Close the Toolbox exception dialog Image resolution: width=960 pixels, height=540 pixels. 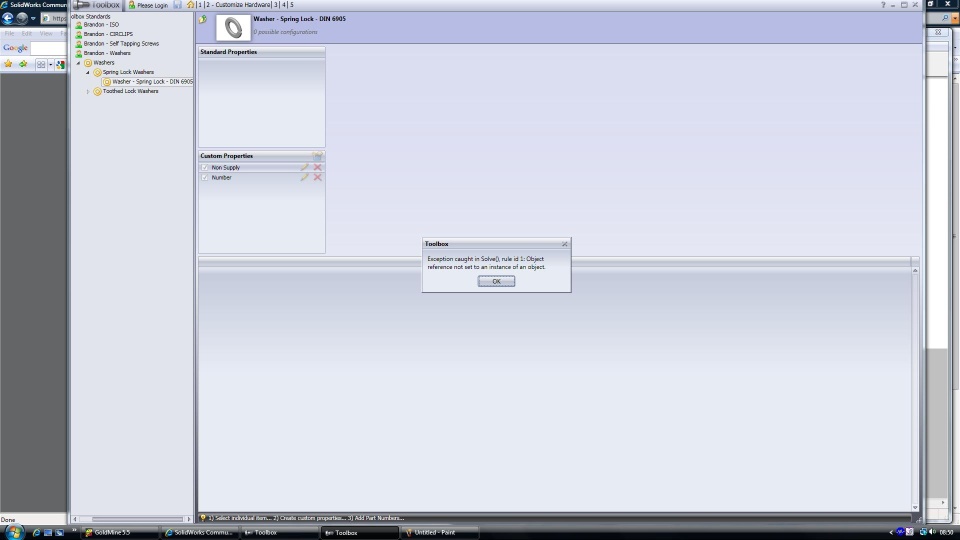pos(564,244)
